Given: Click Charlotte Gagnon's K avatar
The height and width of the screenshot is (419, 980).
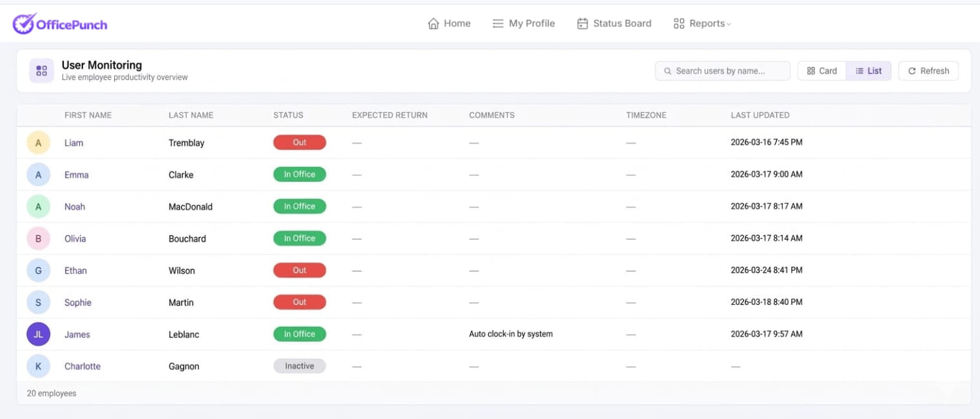Looking at the screenshot, I should click(38, 366).
